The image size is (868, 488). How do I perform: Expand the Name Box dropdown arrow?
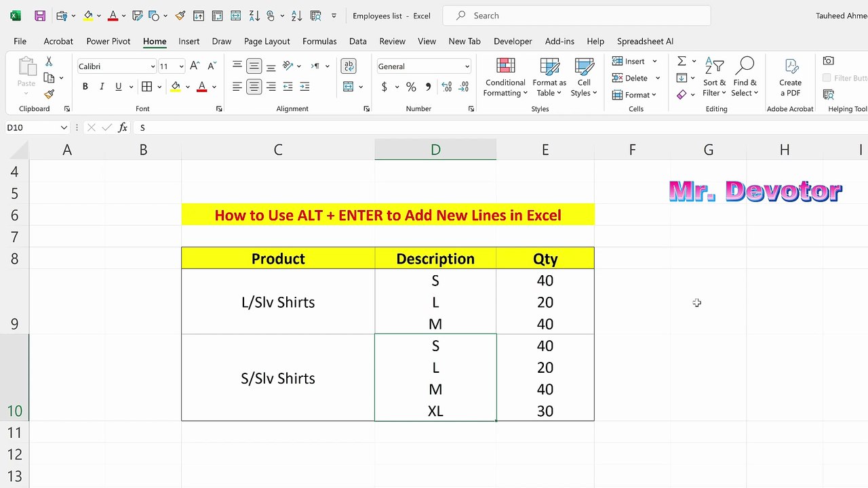(x=64, y=127)
